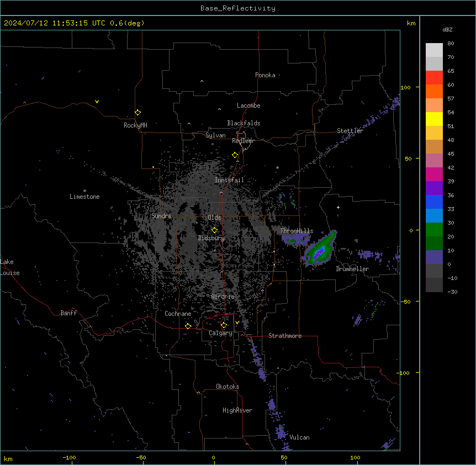Click the RockyMH label
This screenshot has width=476, height=465.
point(135,125)
